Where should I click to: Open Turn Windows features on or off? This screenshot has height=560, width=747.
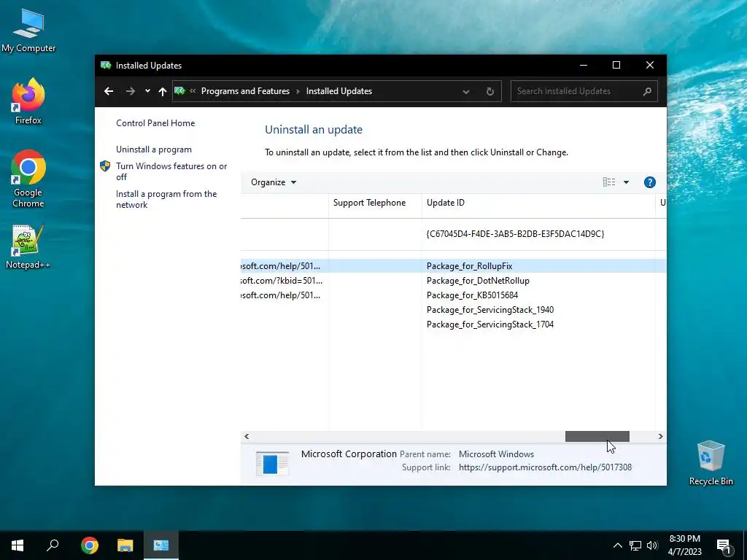171,171
